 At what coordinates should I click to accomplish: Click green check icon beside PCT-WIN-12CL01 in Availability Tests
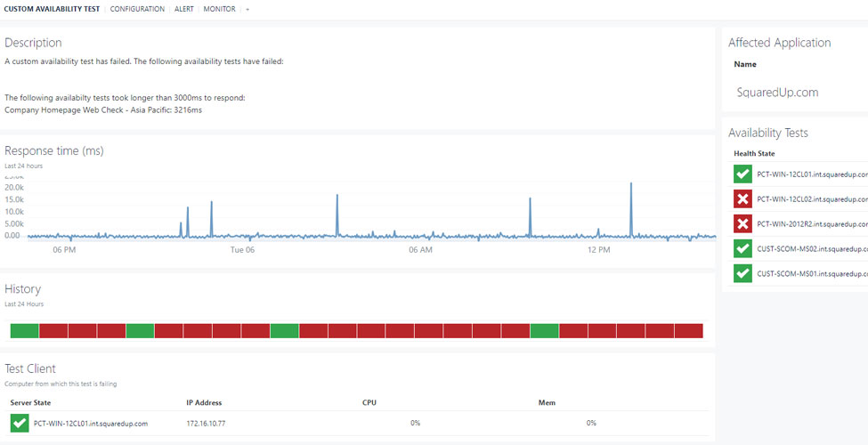[742, 174]
